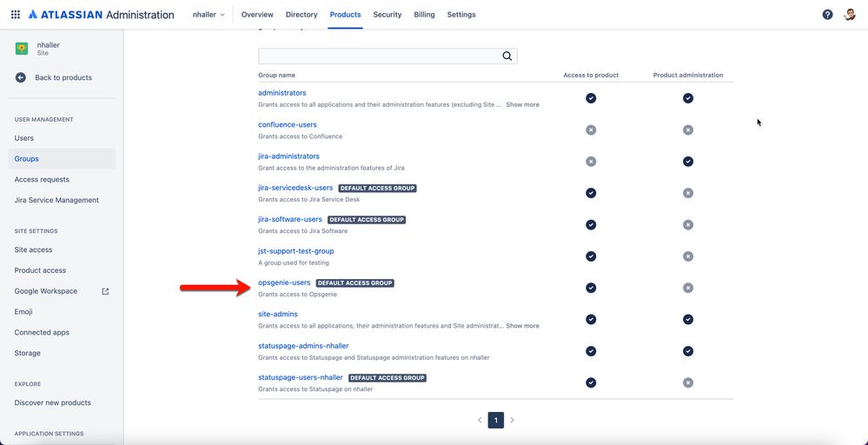Switch to the Security tab

click(387, 15)
